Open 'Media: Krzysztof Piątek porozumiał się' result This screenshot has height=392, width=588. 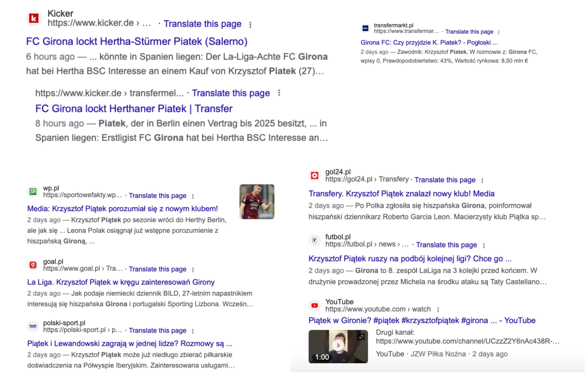(123, 209)
